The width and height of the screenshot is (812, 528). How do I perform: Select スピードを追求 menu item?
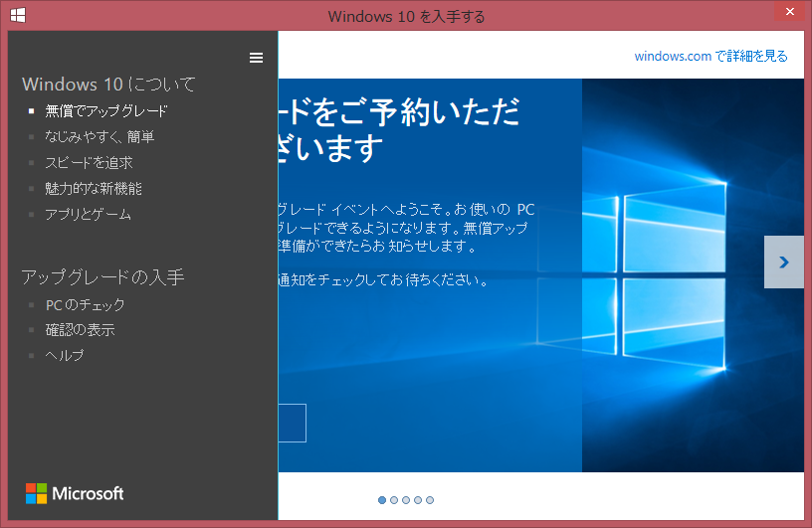click(90, 162)
